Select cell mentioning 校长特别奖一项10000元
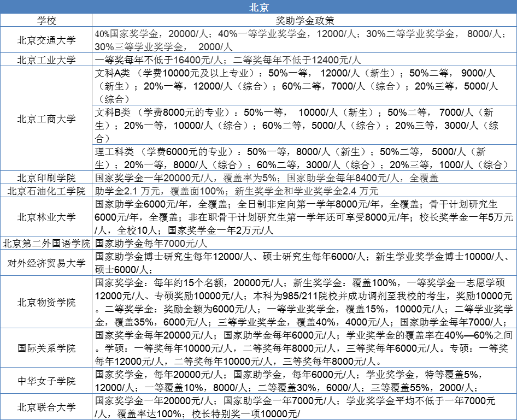 (304, 406)
